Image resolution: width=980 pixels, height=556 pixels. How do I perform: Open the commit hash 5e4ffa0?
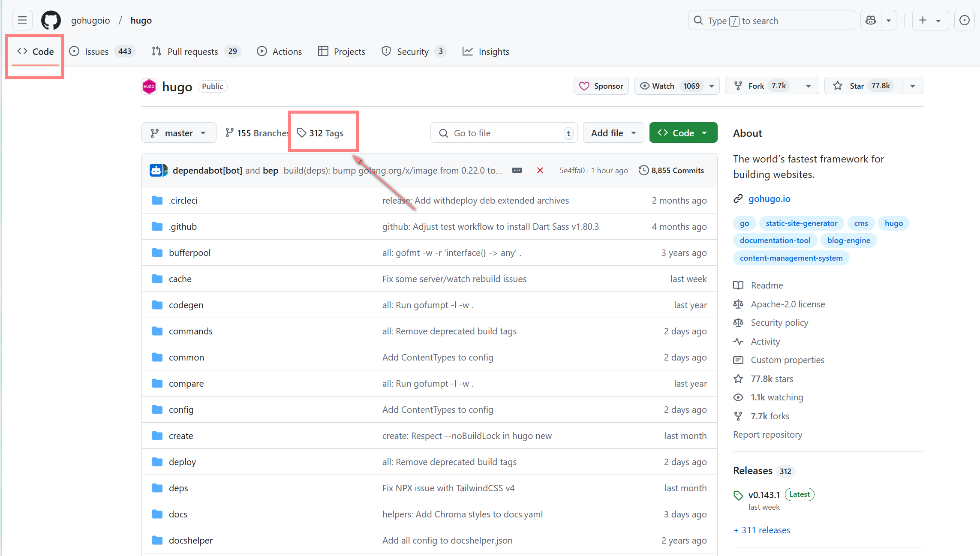pyautogui.click(x=572, y=170)
